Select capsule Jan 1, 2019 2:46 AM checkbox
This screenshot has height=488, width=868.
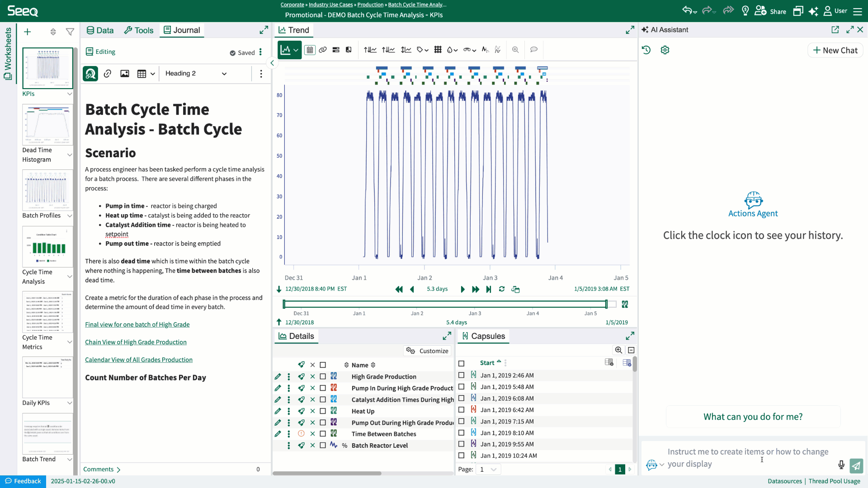pyautogui.click(x=461, y=375)
